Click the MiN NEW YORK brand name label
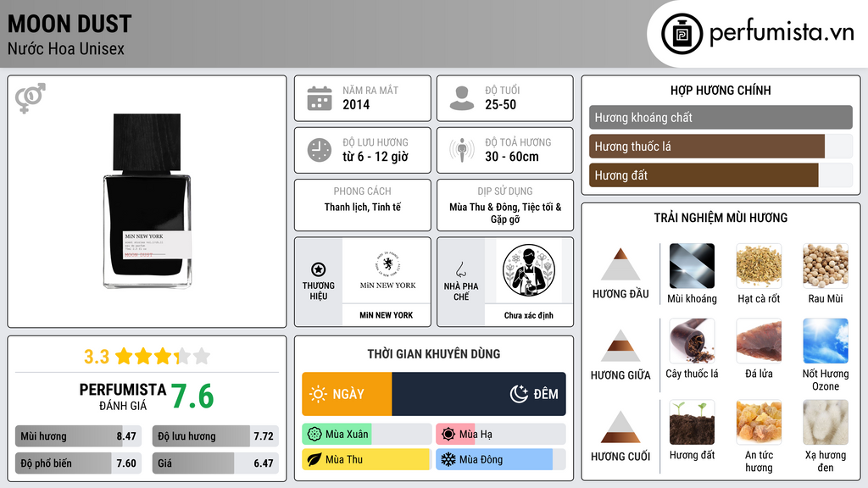The width and height of the screenshot is (868, 488). tap(387, 315)
